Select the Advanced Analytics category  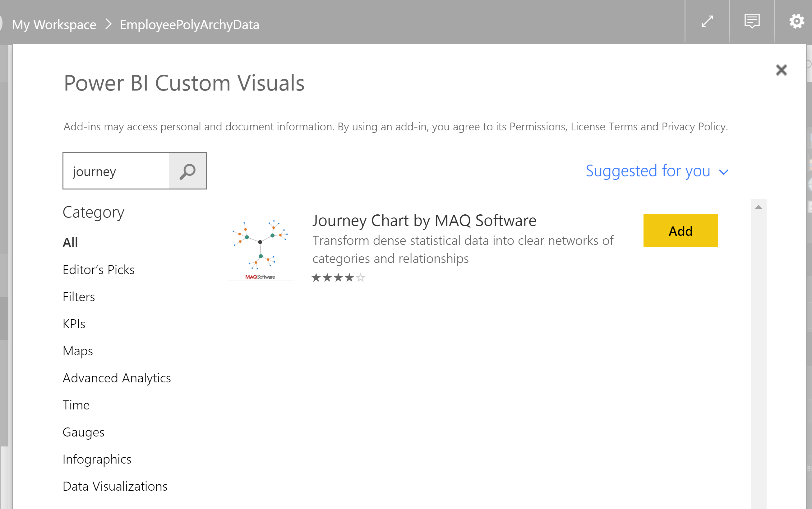pos(117,378)
